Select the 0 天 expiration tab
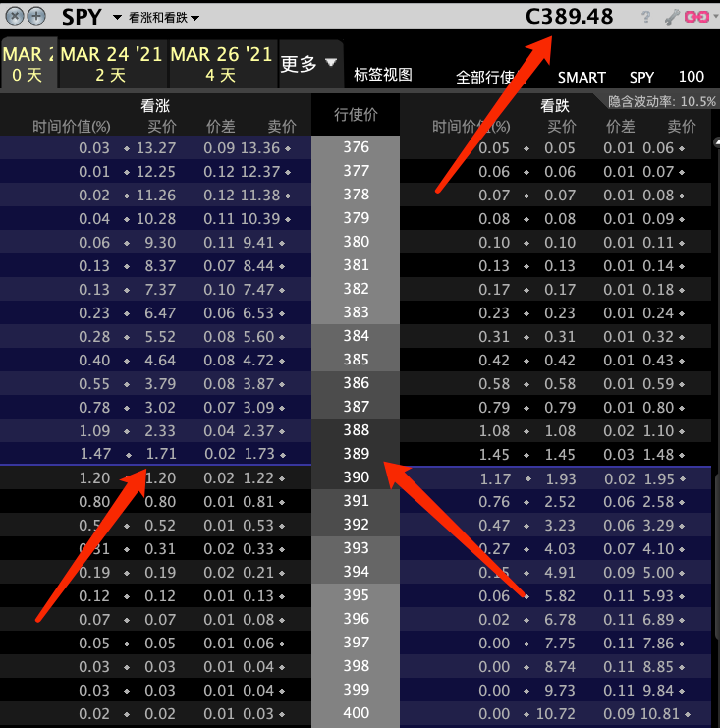Image resolution: width=720 pixels, height=728 pixels. 28,64
